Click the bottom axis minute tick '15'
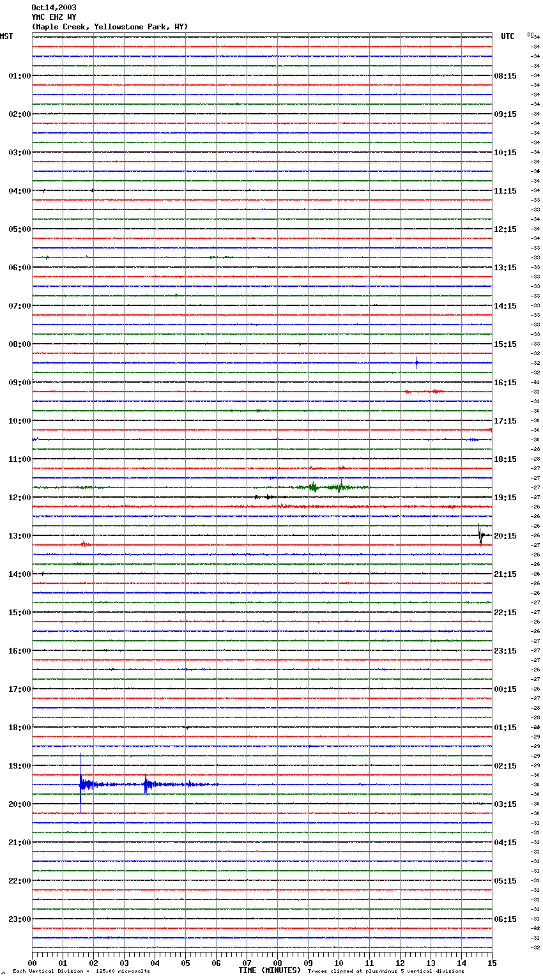The width and height of the screenshot is (543, 980). pos(491,963)
